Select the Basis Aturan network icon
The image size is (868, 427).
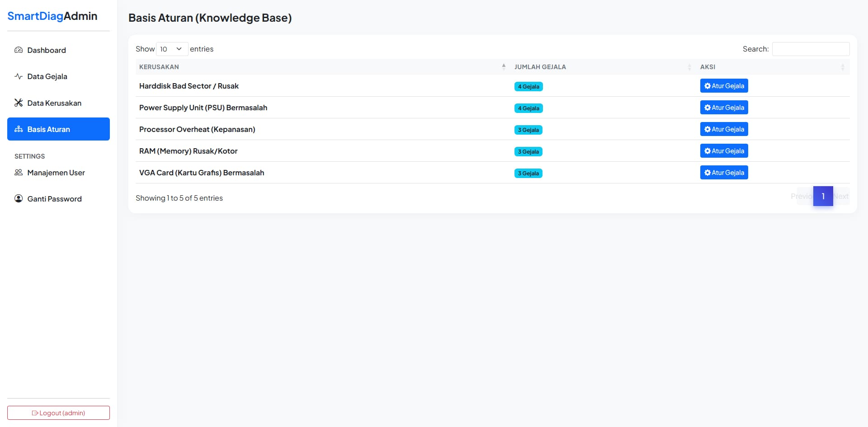click(19, 129)
